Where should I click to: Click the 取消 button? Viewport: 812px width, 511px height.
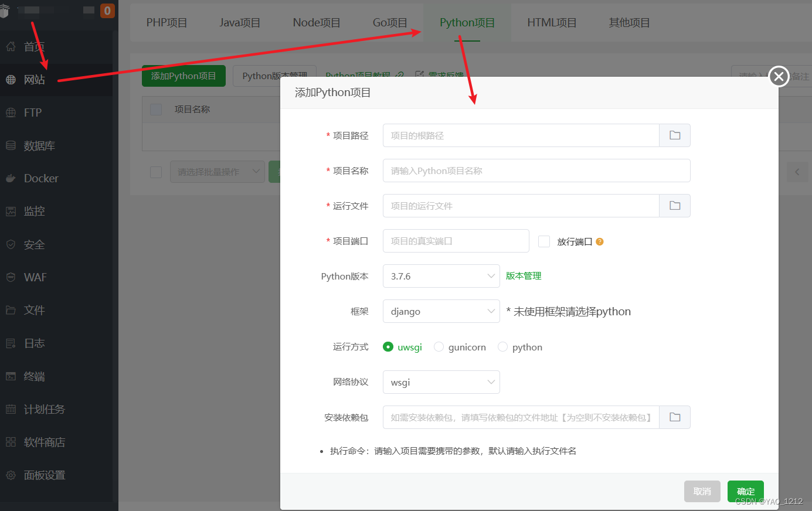coord(702,492)
